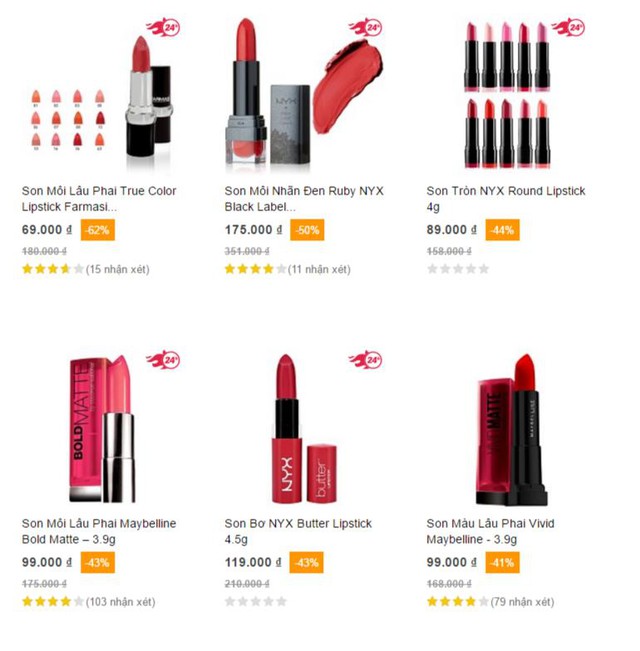The height and width of the screenshot is (651, 640).
Task: Open the Maybelline Vivid Matte product image
Action: (511, 429)
